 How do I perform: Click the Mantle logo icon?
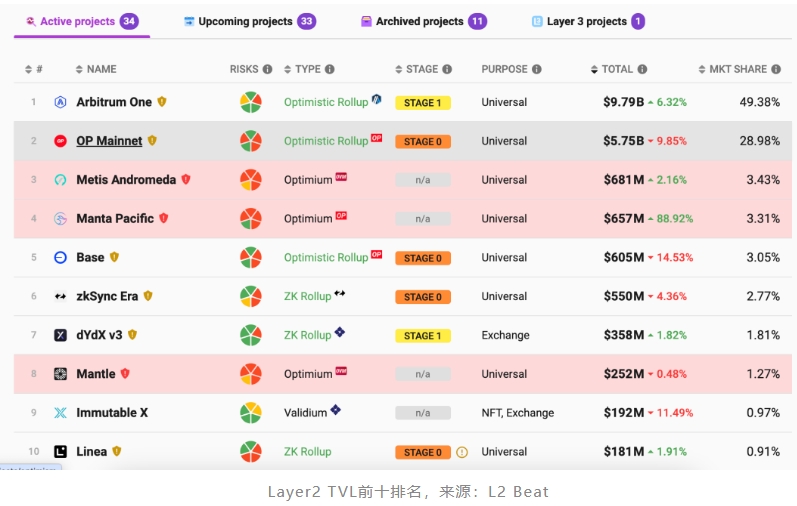[x=60, y=374]
